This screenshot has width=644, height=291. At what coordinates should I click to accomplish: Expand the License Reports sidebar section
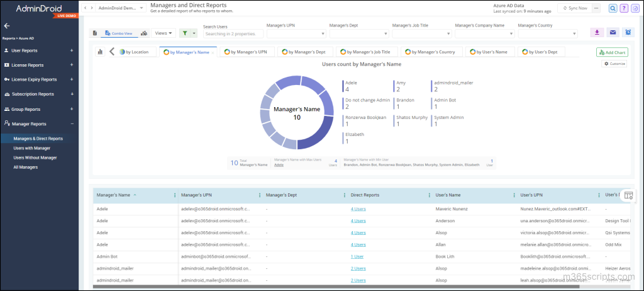72,65
